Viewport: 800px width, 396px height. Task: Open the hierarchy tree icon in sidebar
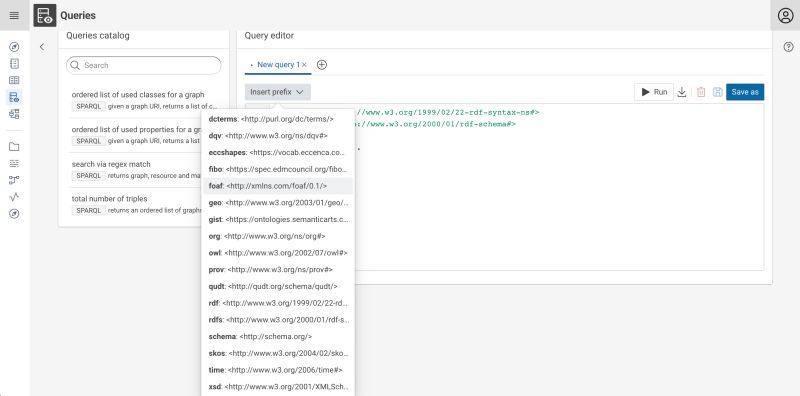(x=14, y=114)
